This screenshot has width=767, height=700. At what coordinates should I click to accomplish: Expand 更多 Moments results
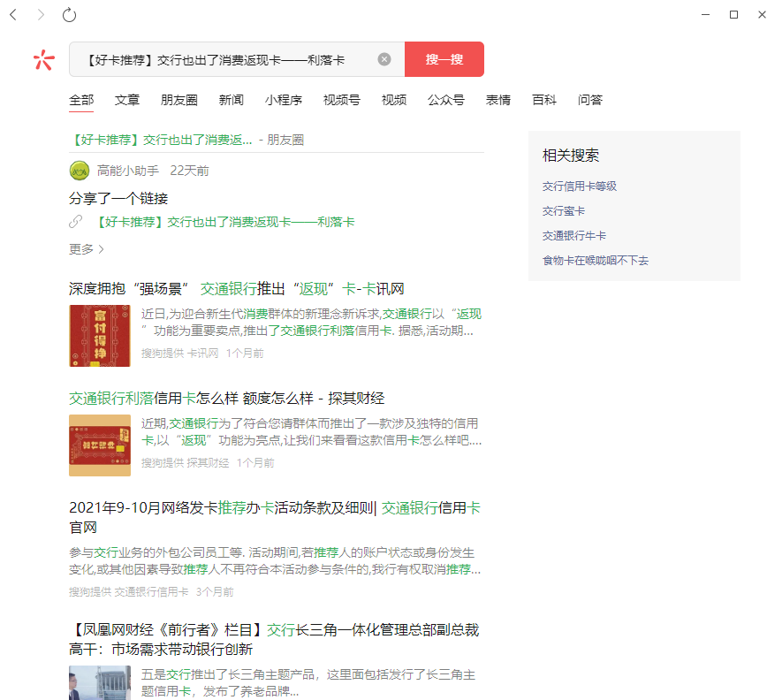pyautogui.click(x=87, y=249)
